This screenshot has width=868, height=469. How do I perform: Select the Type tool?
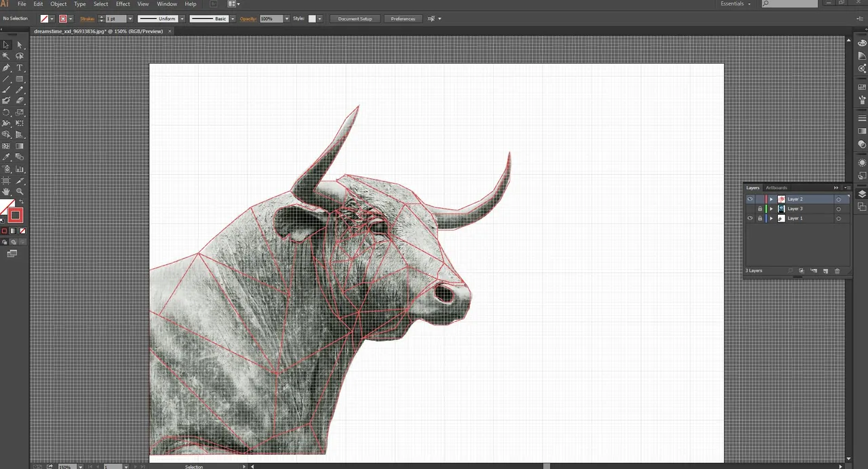point(20,68)
